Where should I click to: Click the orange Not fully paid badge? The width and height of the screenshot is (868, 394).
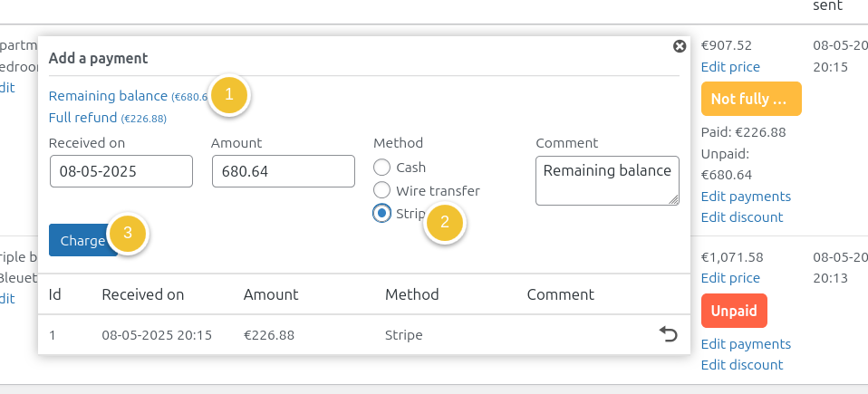(x=751, y=100)
